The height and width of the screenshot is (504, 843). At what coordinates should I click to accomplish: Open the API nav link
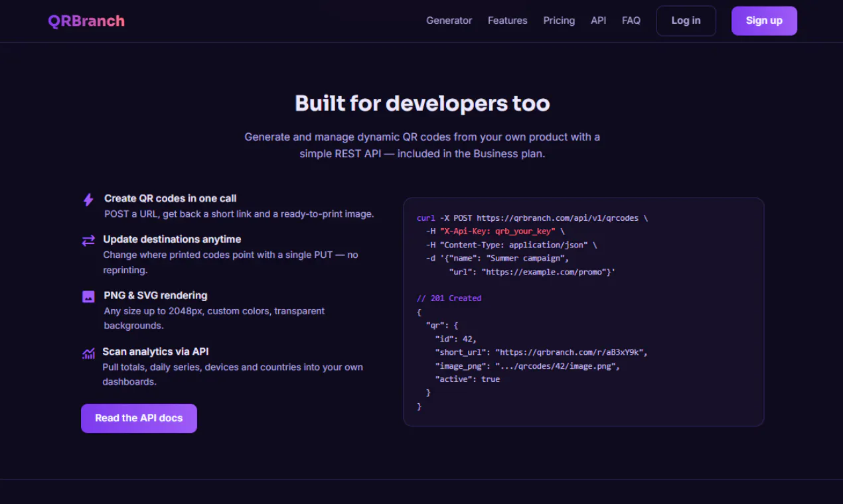pos(598,21)
